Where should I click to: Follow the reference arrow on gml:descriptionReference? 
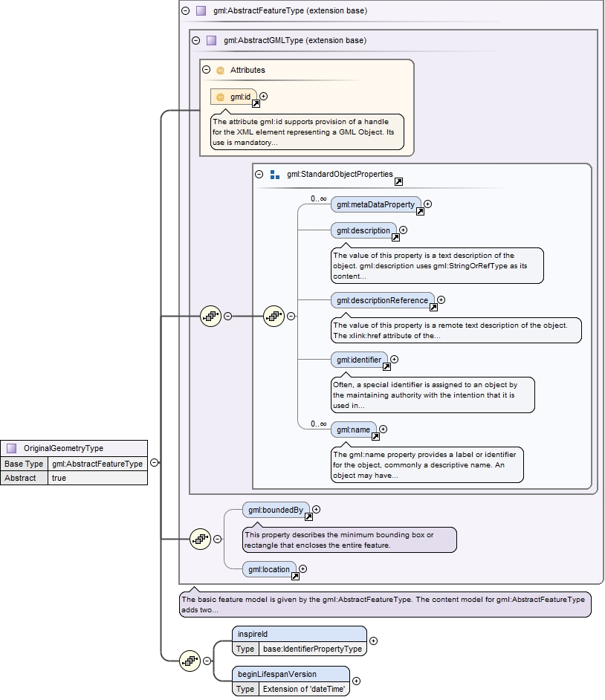coord(433,307)
